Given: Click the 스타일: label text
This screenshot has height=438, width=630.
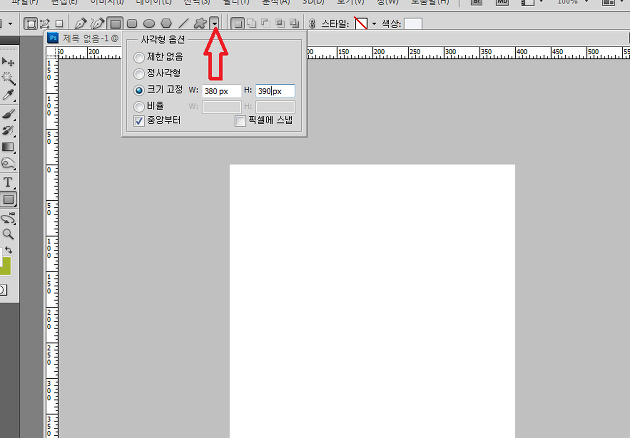Looking at the screenshot, I should point(335,24).
